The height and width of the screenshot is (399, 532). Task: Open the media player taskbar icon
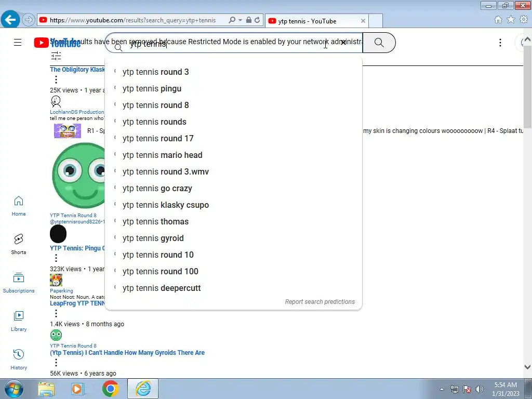pos(77,389)
